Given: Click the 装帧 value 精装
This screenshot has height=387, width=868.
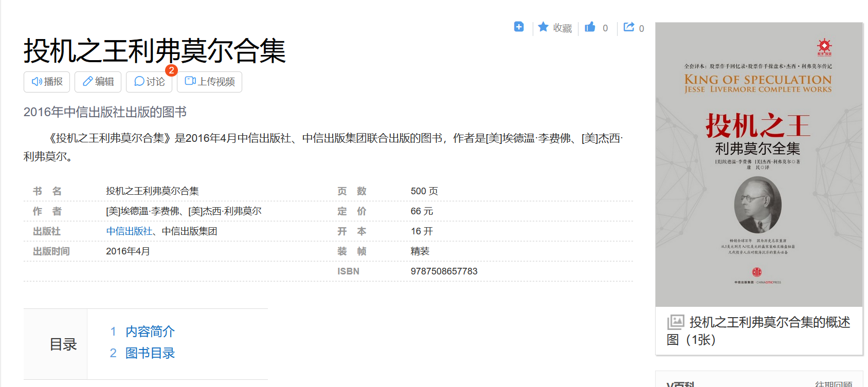Looking at the screenshot, I should click(420, 251).
